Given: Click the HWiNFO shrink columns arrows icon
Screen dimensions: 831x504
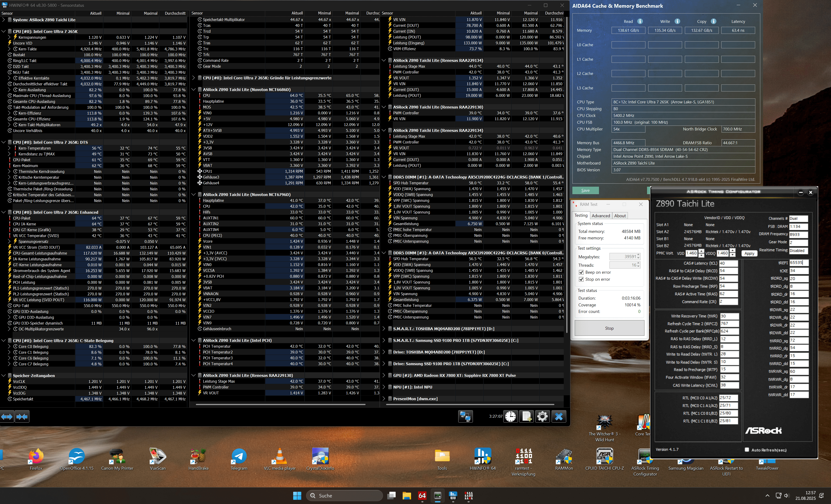Looking at the screenshot, I should pyautogui.click(x=22, y=417).
